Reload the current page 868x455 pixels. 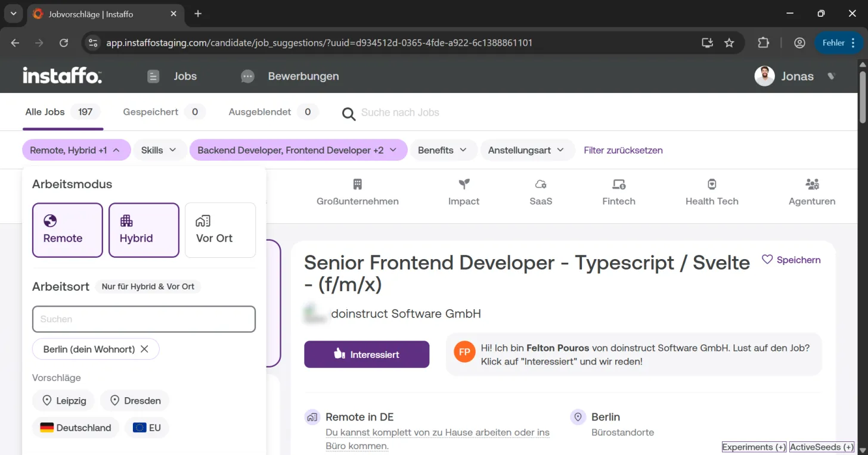coord(64,43)
